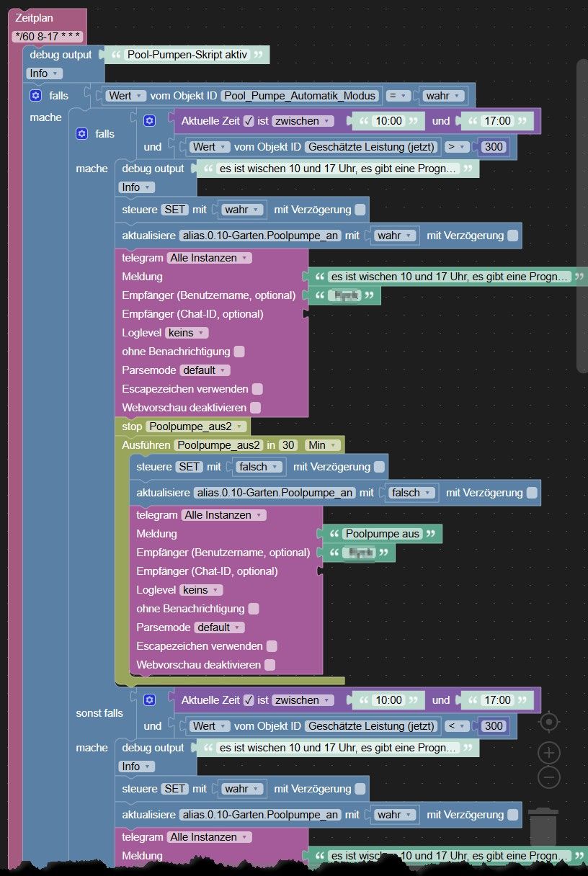
Task: Zoom out with the minus icon
Action: click(x=549, y=777)
